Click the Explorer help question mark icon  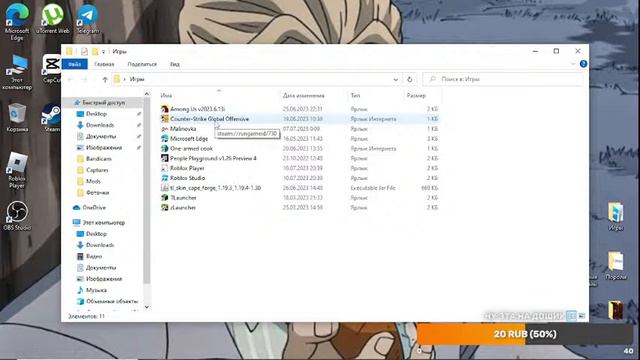pyautogui.click(x=583, y=64)
